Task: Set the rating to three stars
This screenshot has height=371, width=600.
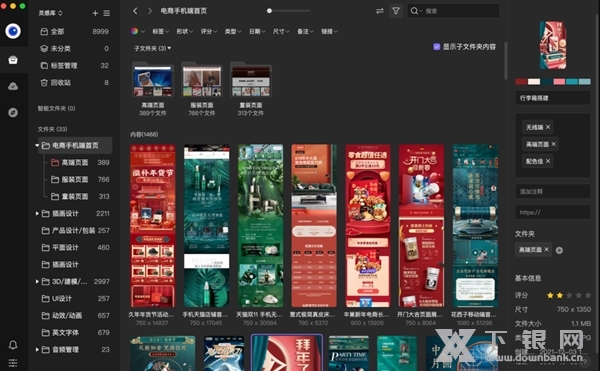Action: [569, 295]
